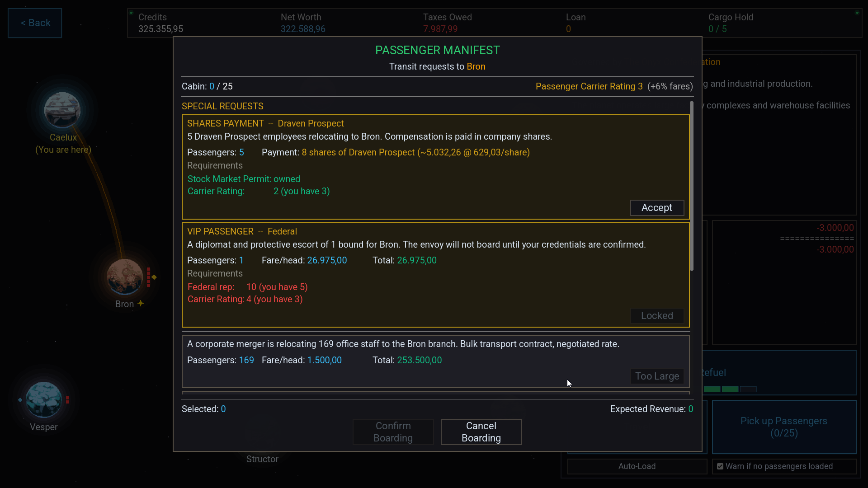868x488 pixels.
Task: Click the Bron destination link in subtitle
Action: pyautogui.click(x=476, y=66)
